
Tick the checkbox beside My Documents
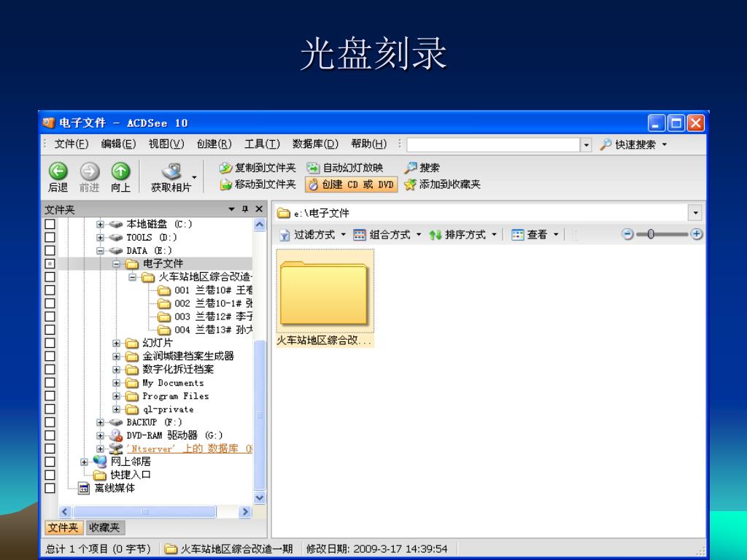pos(50,382)
